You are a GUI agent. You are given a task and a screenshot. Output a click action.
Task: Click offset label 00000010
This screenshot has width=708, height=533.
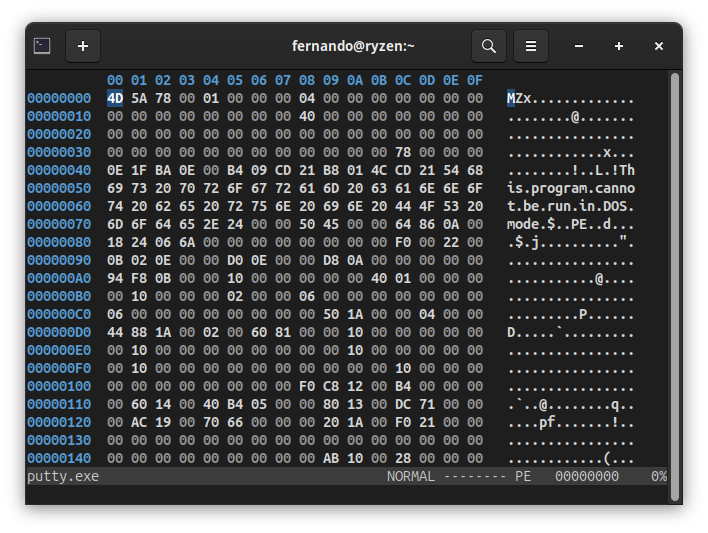tap(59, 116)
